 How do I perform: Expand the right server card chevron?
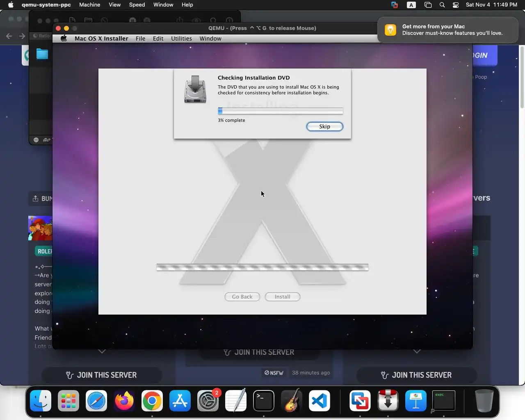(x=417, y=352)
